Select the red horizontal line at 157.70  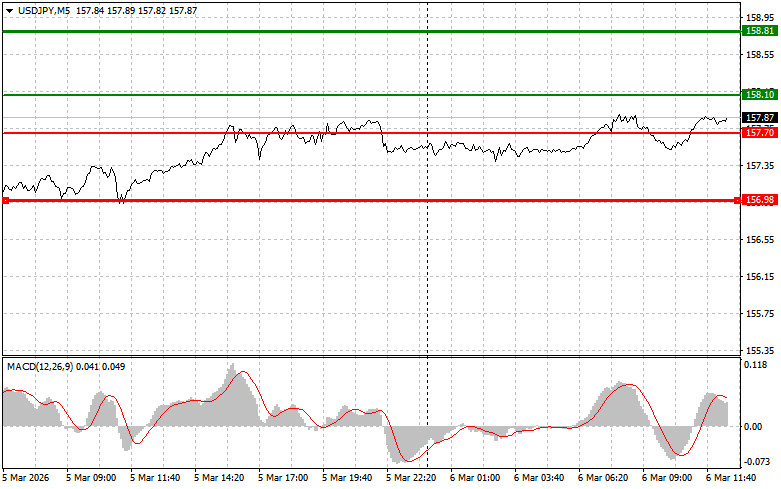click(300, 132)
